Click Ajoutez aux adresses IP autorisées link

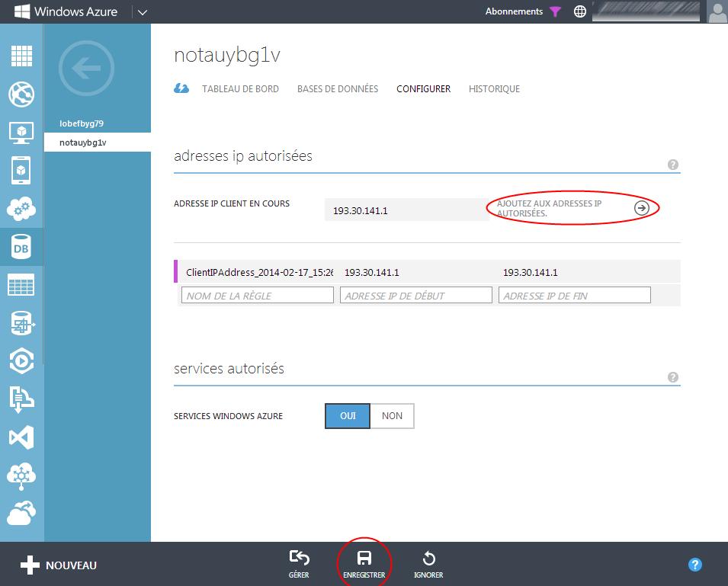(550, 208)
